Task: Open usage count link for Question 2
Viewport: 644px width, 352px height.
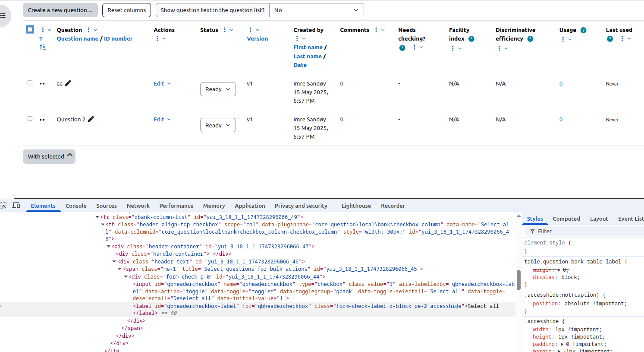Action: pos(561,119)
